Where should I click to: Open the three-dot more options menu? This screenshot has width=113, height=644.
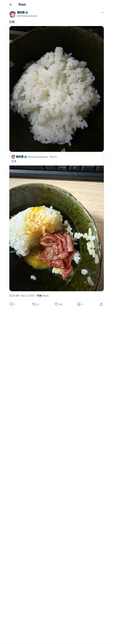pyautogui.click(x=102, y=13)
